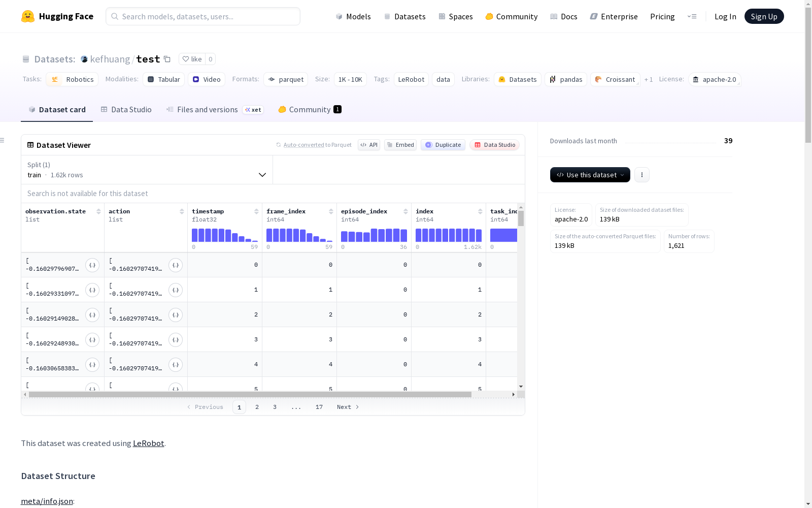Switch to the Dataset card tab

pos(57,110)
